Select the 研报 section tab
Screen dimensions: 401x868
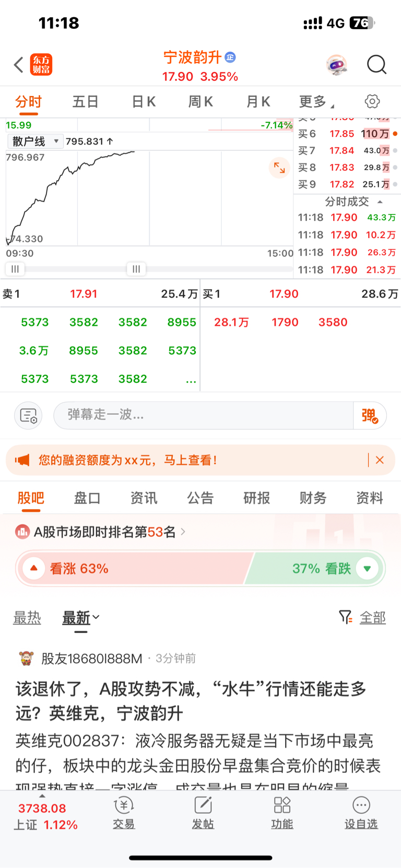257,498
